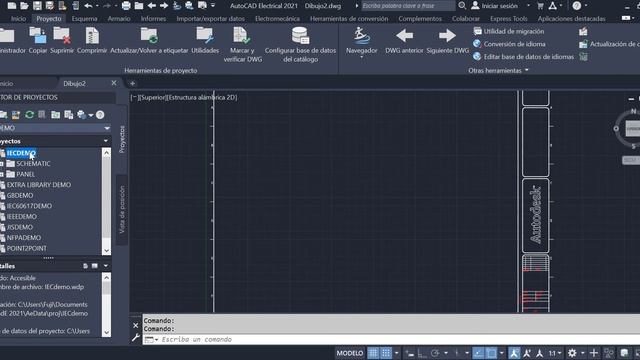This screenshot has height=360, width=640.
Task: Click Iniciar sesión
Action: tap(494, 6)
